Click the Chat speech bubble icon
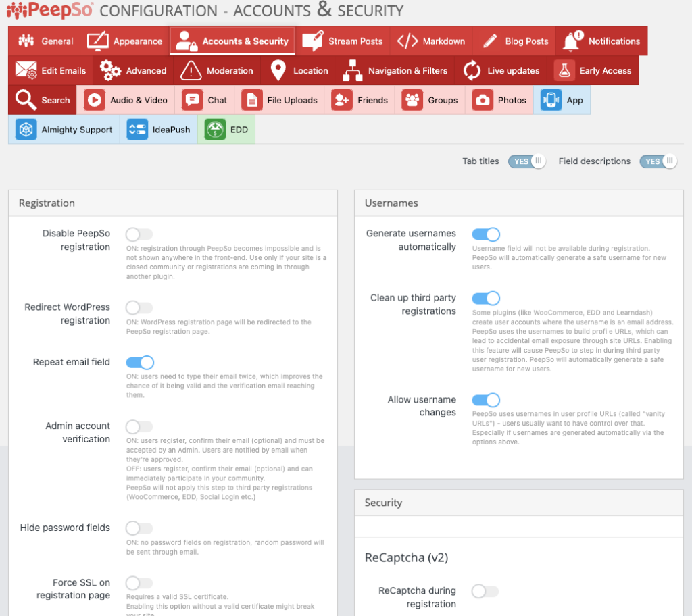The height and width of the screenshot is (616, 692). [x=193, y=100]
